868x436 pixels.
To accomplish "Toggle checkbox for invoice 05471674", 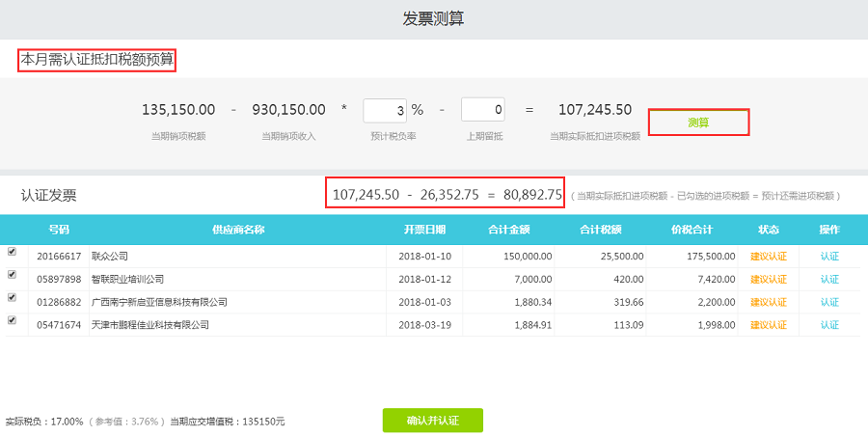I will (12, 320).
